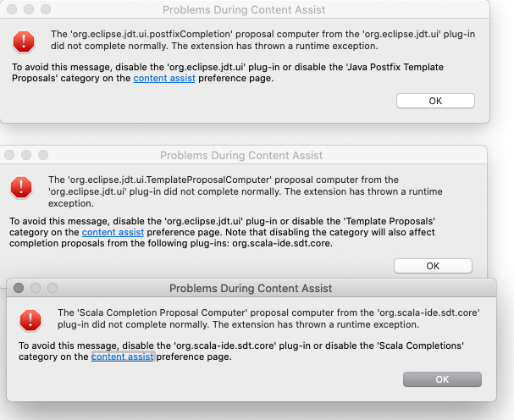Follow content assist link in Template Proposals message
This screenshot has height=420, width=514.
(113, 233)
